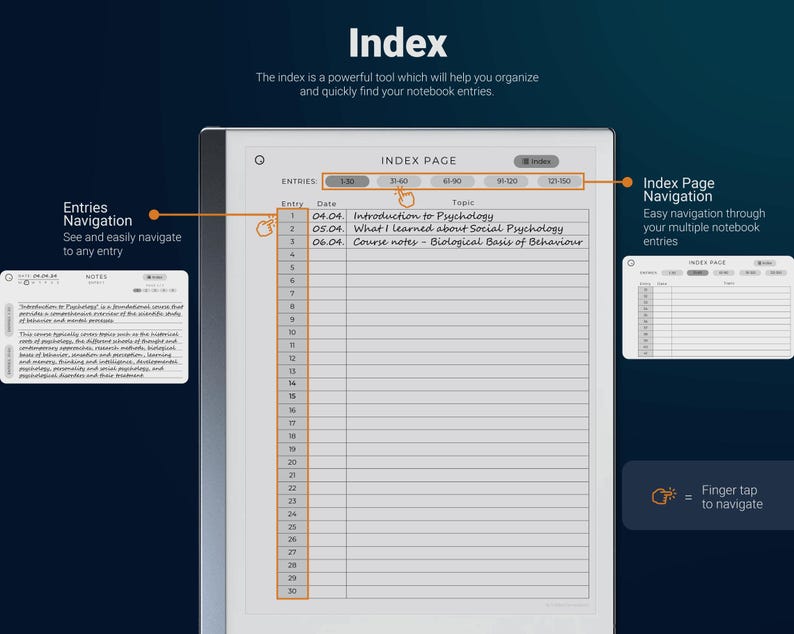Open entry number 26
Image resolution: width=794 pixels, height=634 pixels.
[x=292, y=540]
